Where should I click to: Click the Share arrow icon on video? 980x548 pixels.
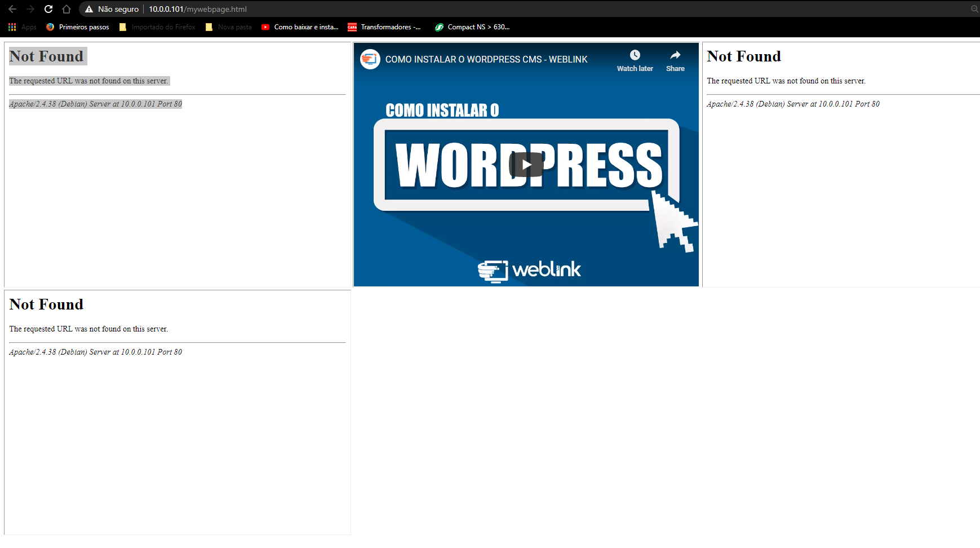tap(675, 55)
